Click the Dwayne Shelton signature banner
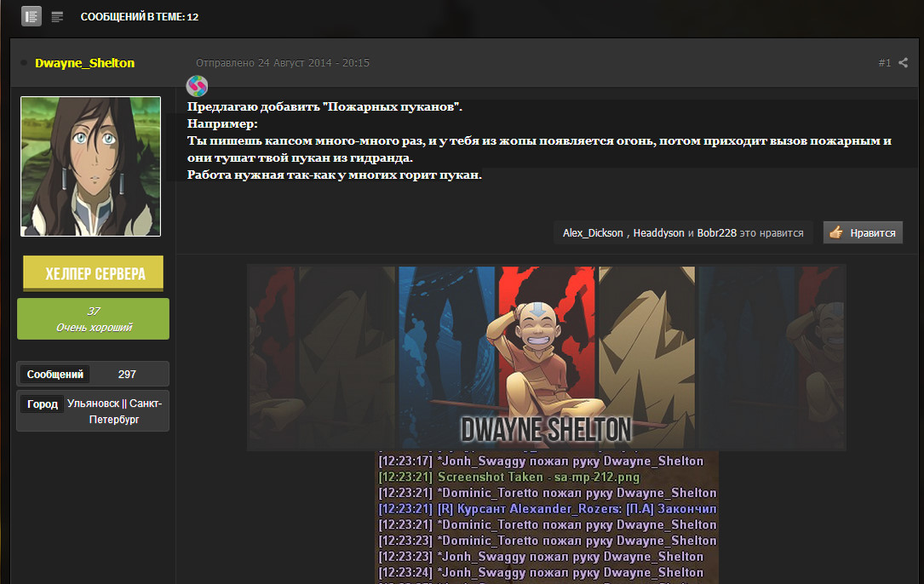The width and height of the screenshot is (924, 584). pyautogui.click(x=546, y=357)
